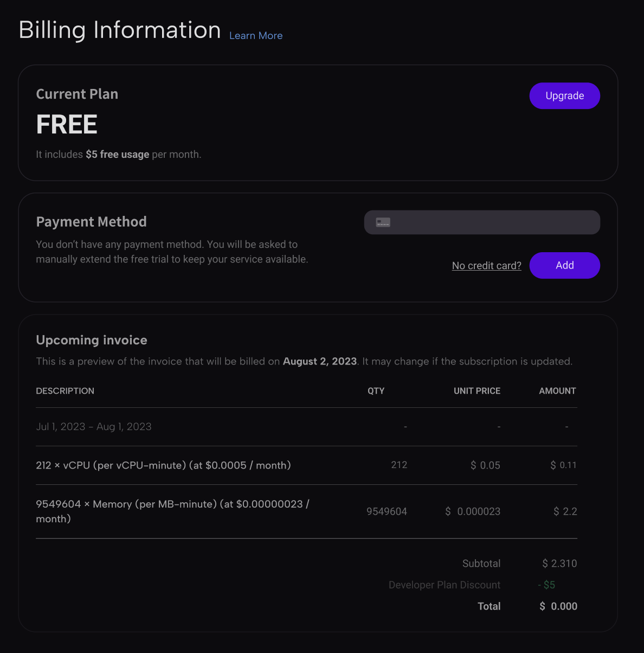Click the "$5 free usage" bold text
The image size is (644, 653).
tap(117, 155)
